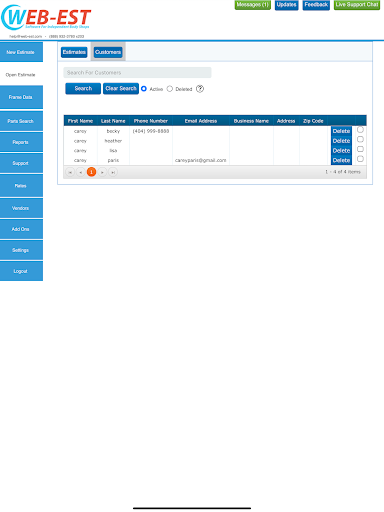The image size is (384, 512).
Task: Sort by Zip Code column header
Action: (313, 121)
